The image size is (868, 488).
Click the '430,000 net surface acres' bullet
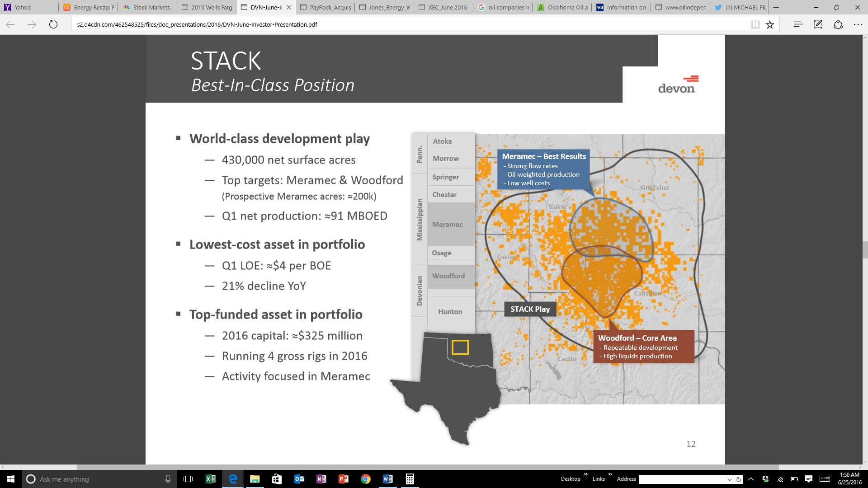pyautogui.click(x=289, y=160)
